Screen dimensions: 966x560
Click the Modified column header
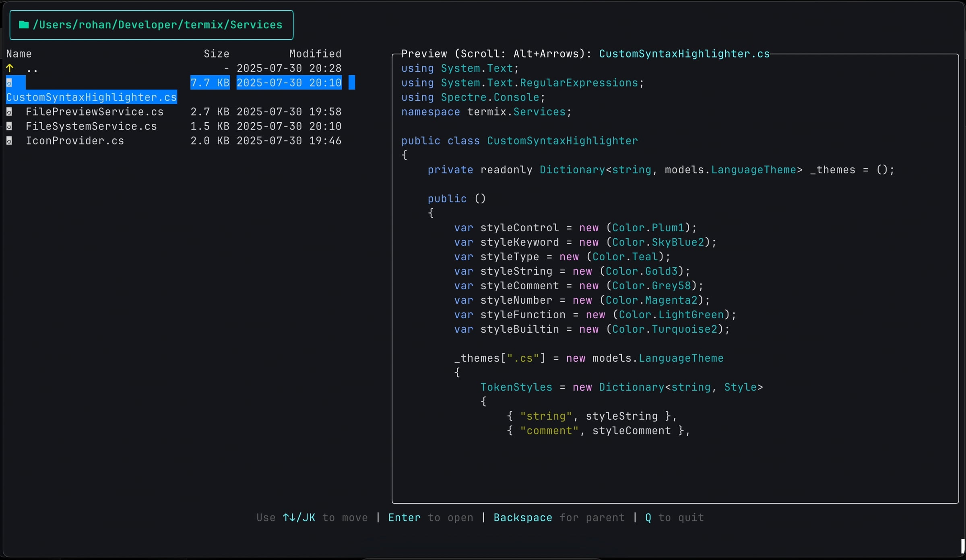(316, 54)
